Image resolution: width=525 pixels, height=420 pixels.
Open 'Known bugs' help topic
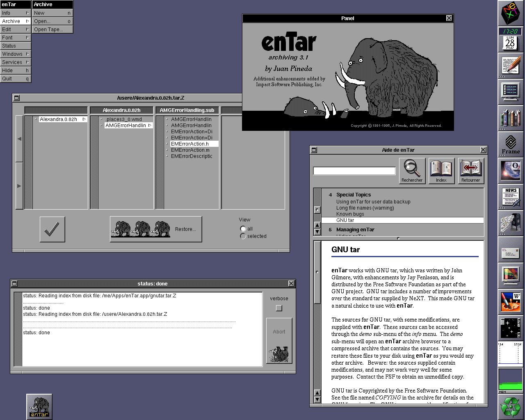click(x=350, y=214)
